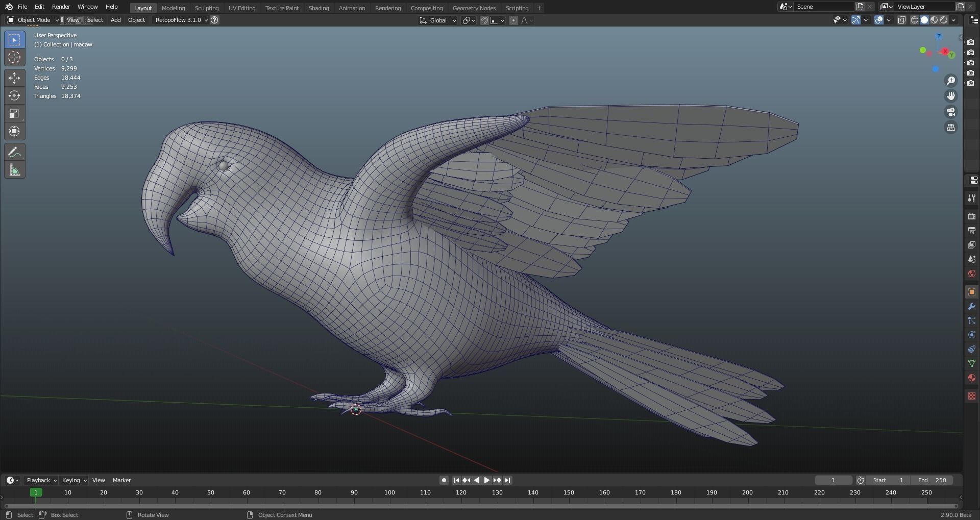Open the RetopoFlow 3.1.0 dropdown
The height and width of the screenshot is (520, 980).
(x=181, y=20)
